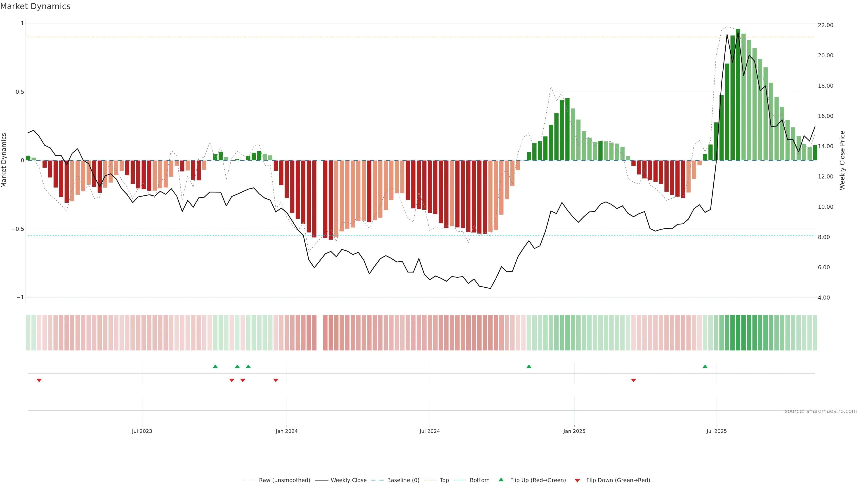The height and width of the screenshot is (488, 868).
Task: Click the earliest red Flip Down marker in 2023
Action: point(39,380)
